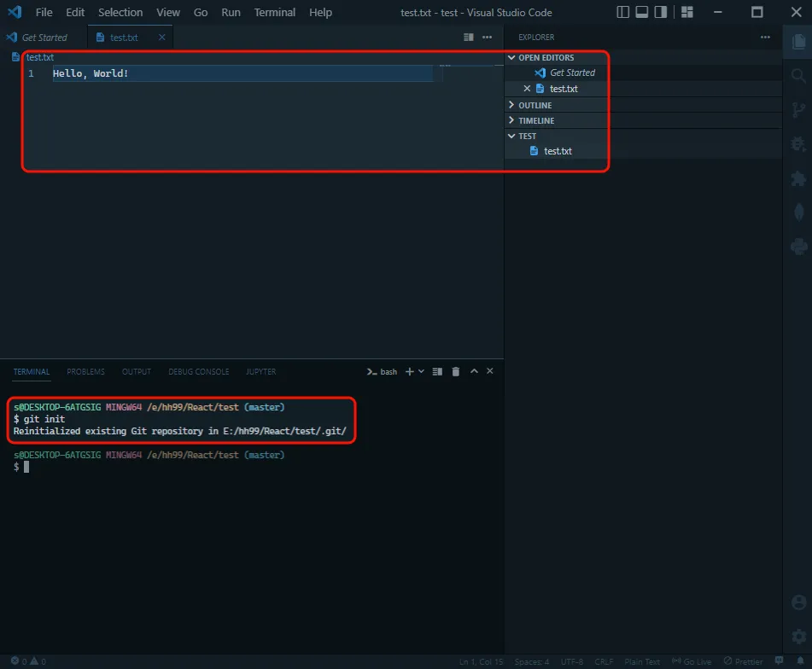Expand the Timeline section
This screenshot has width=812, height=669.
pos(511,120)
